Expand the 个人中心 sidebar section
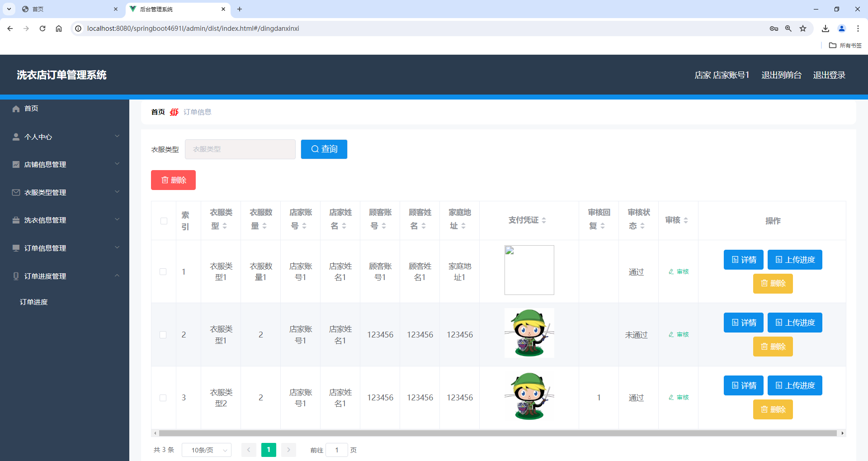Screen dimensions: 868x461 pos(117,137)
